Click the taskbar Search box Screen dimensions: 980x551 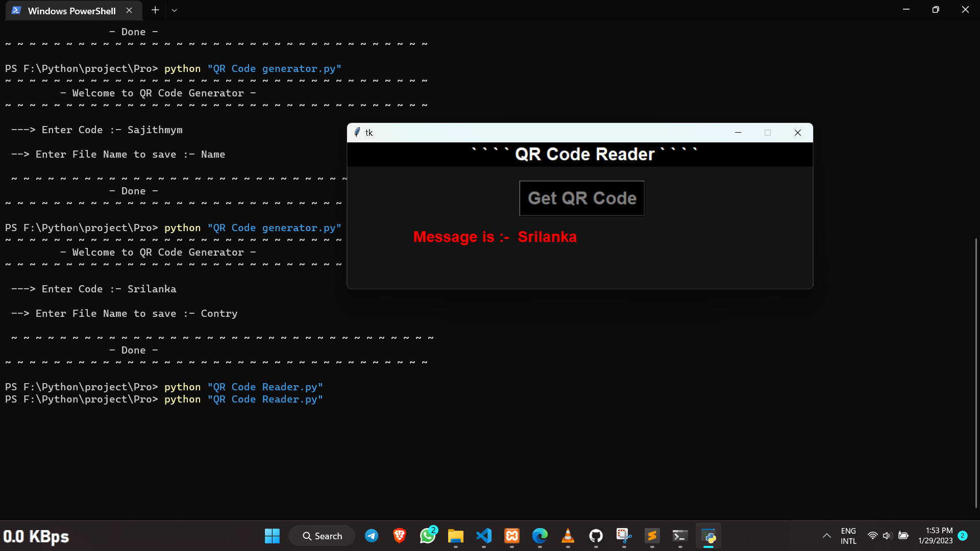tap(322, 536)
